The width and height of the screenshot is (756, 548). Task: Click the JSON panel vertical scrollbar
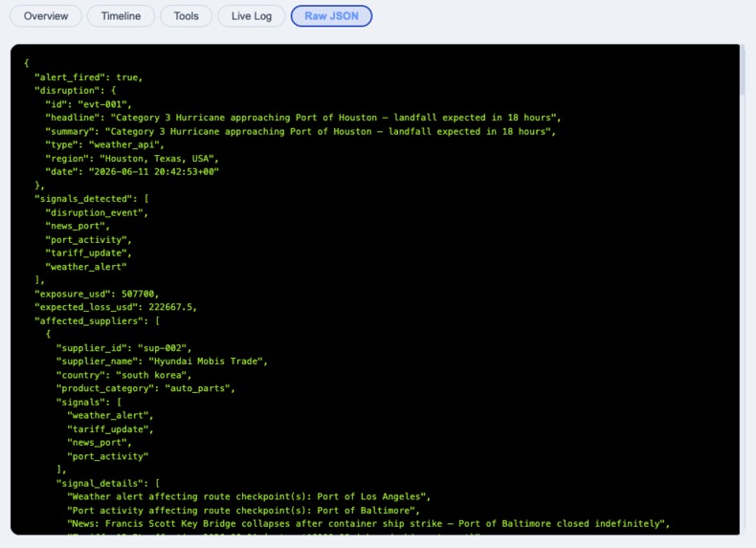(743, 70)
